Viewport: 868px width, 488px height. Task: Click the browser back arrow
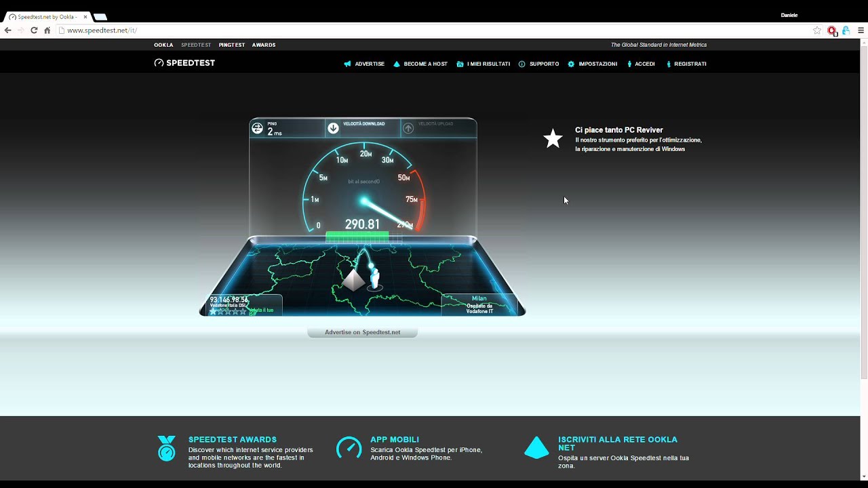[x=8, y=30]
